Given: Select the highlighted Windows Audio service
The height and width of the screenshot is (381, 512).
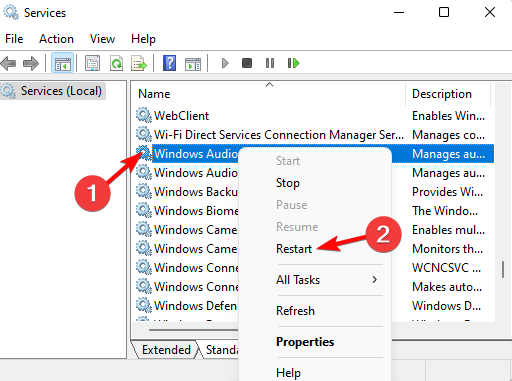Looking at the screenshot, I should click(195, 154).
